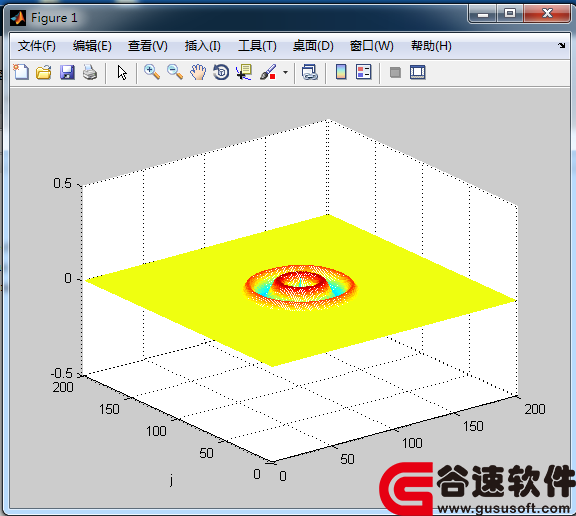Expand the Brush color dropdown arrow

click(x=285, y=72)
